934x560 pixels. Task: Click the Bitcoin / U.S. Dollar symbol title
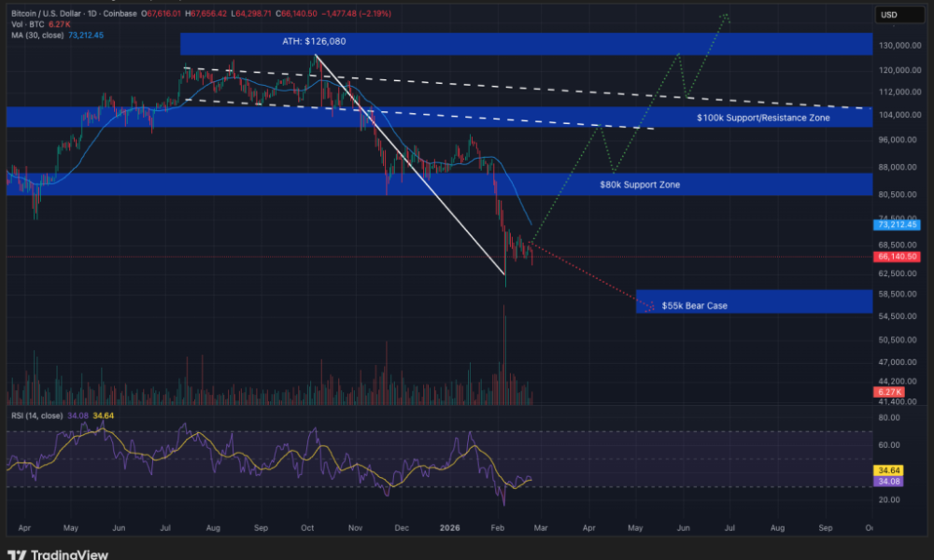click(56, 13)
